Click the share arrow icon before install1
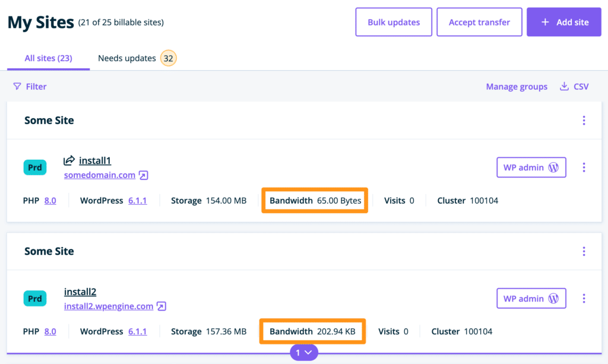Screen dimensions: 608x364 (69, 160)
